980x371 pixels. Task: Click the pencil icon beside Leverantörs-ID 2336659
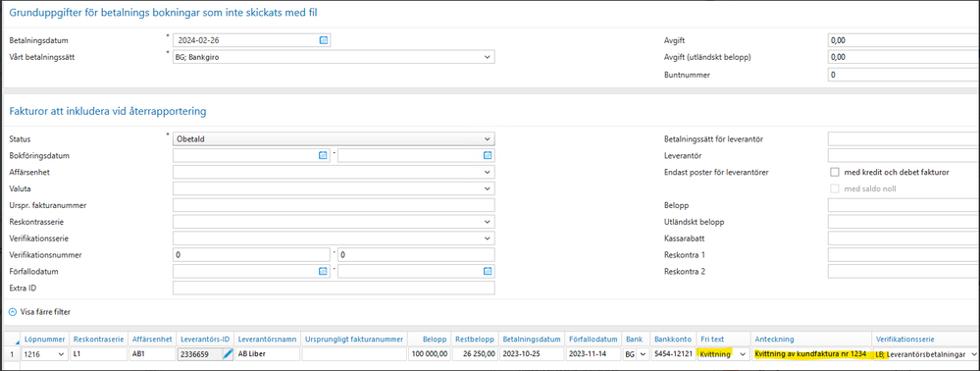227,354
